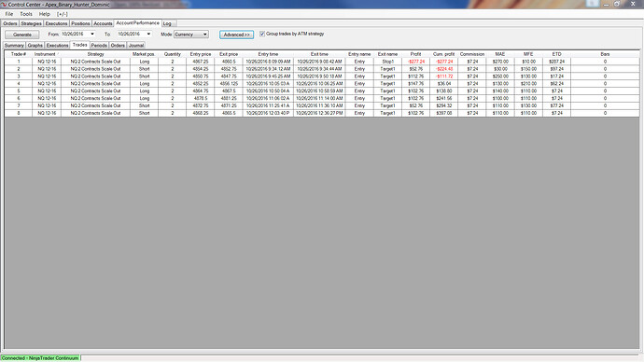Click the Generate button
The height and width of the screenshot is (362, 644).
coord(22,35)
